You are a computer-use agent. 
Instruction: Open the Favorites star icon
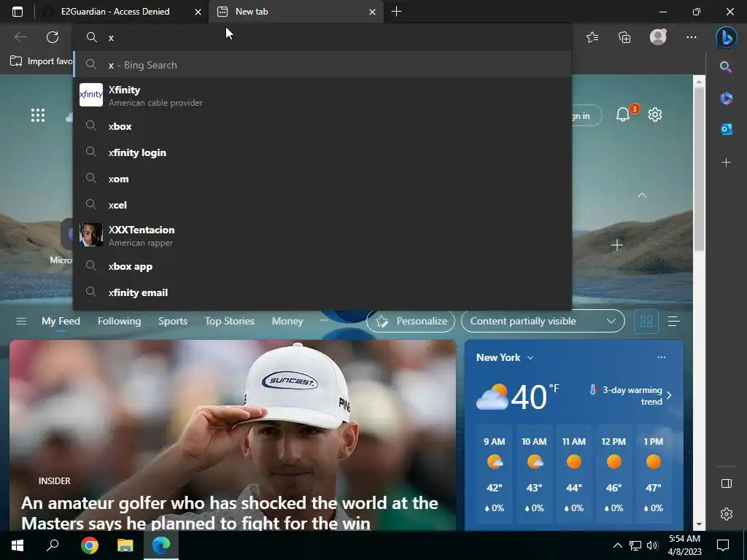[592, 37]
